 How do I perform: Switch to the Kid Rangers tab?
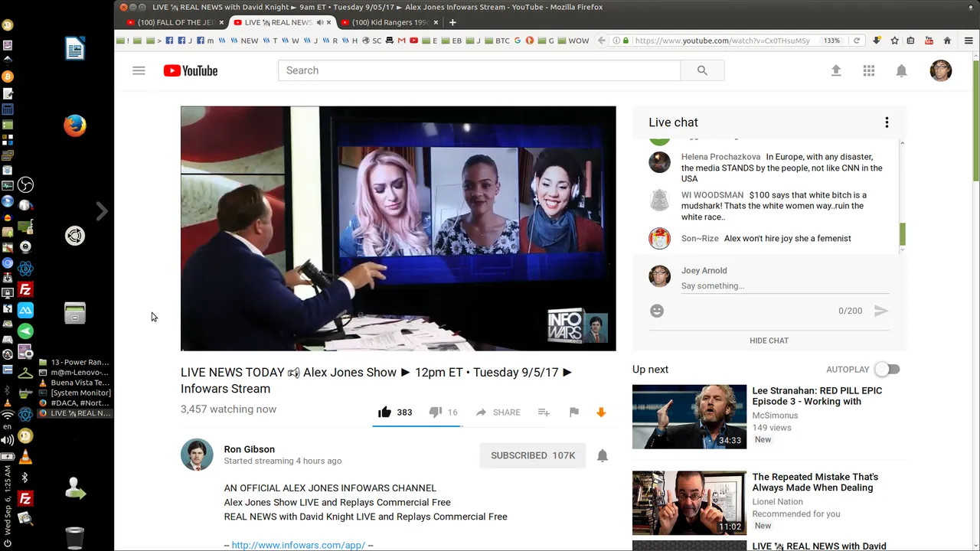[x=390, y=22]
